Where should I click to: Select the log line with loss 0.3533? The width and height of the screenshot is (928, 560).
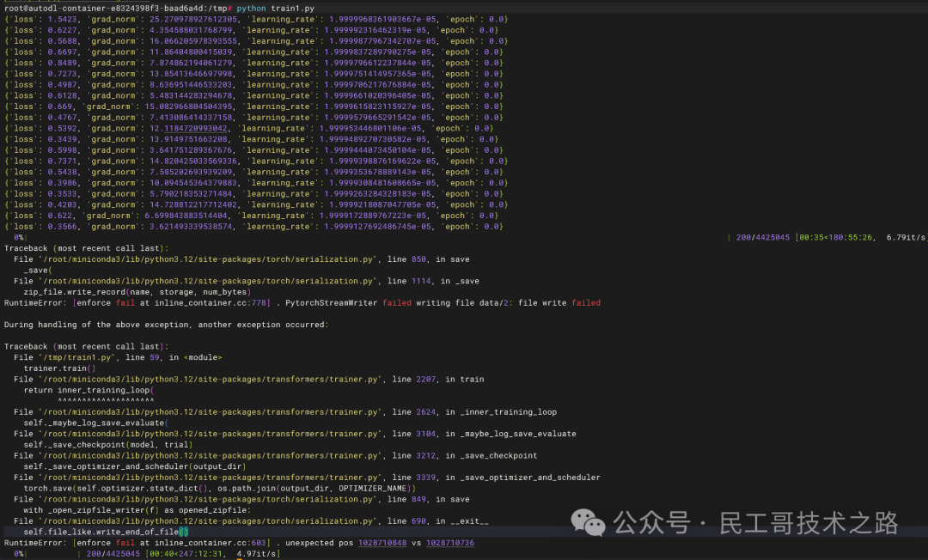[253, 193]
